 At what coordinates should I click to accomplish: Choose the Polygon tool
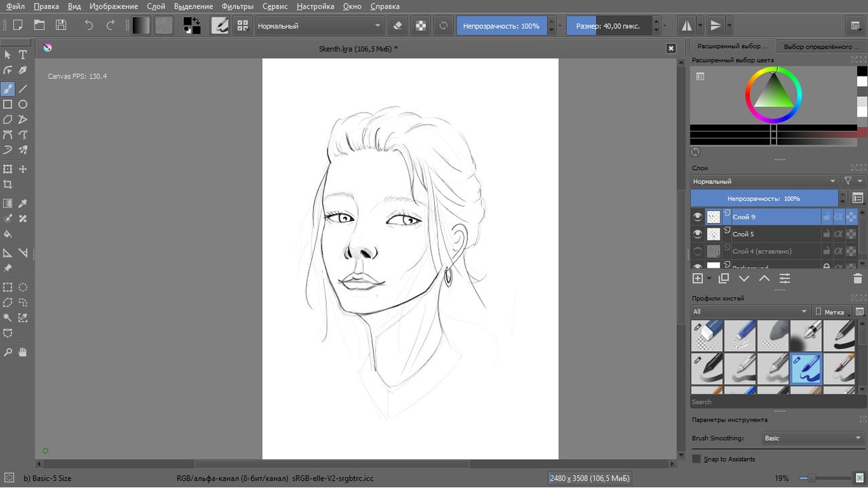tap(7, 119)
